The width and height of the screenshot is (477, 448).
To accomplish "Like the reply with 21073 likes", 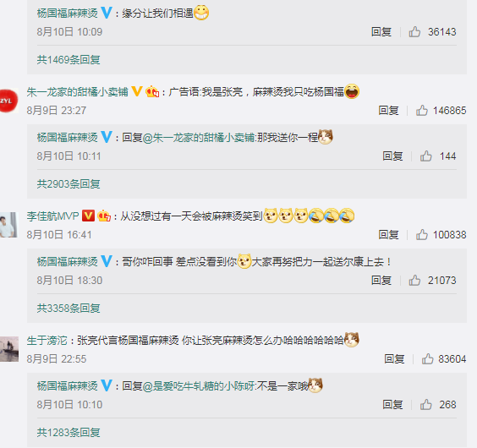I will click(414, 280).
